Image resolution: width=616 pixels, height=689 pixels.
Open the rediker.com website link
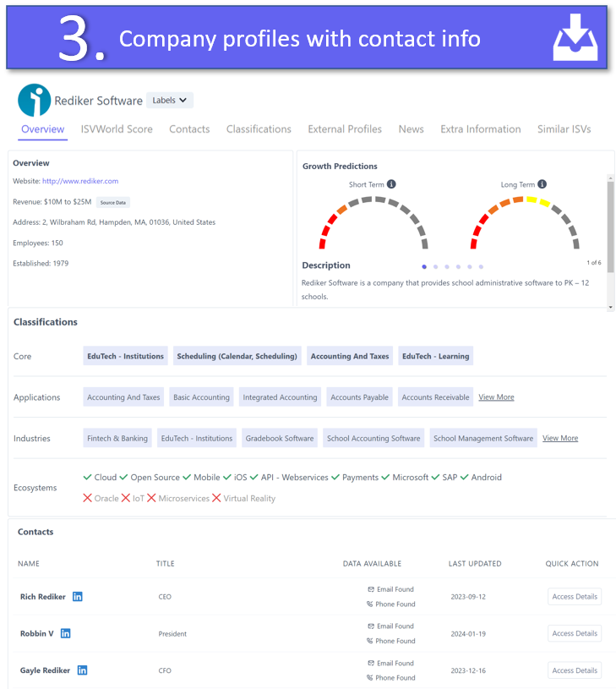pyautogui.click(x=80, y=181)
